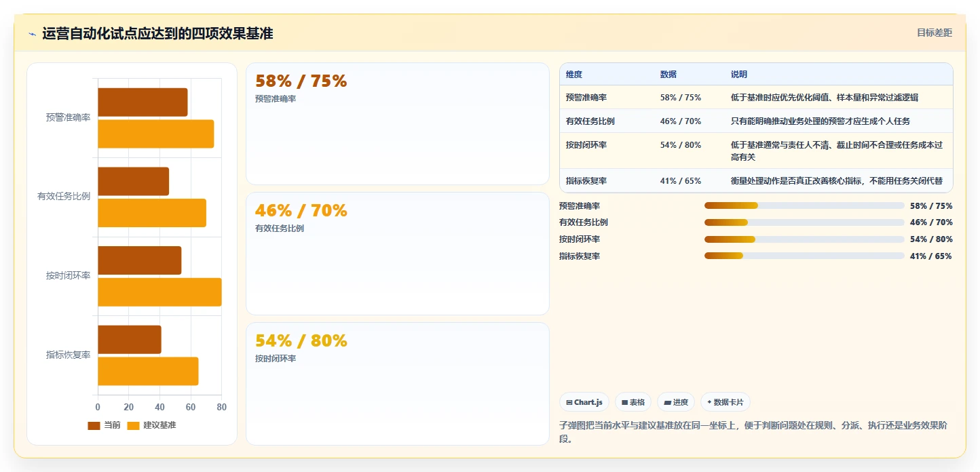Click the 指标恢复率 brown current bar
Image resolution: width=980 pixels, height=472 pixels.
[130, 339]
